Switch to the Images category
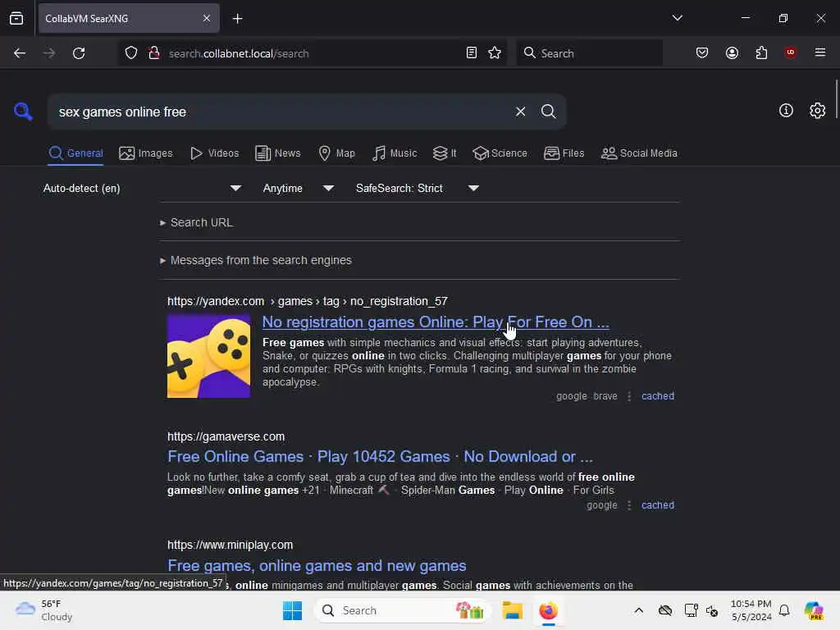The image size is (840, 630). [146, 153]
